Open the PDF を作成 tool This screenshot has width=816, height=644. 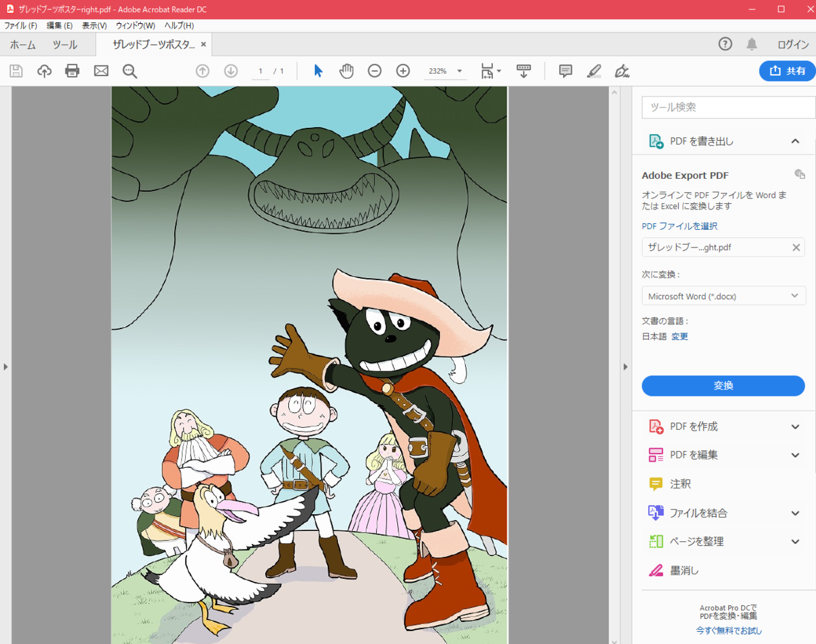coord(694,426)
